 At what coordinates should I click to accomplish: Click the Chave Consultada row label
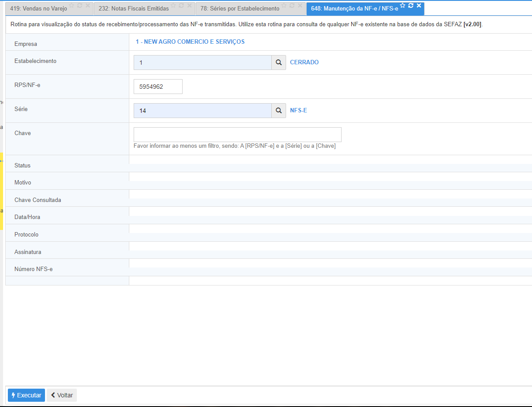pyautogui.click(x=38, y=200)
